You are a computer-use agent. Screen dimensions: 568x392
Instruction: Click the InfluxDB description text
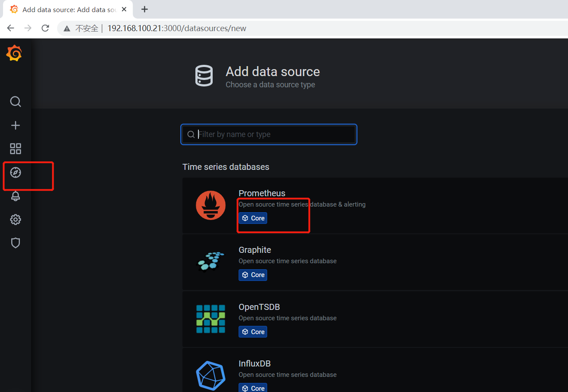[287, 375]
